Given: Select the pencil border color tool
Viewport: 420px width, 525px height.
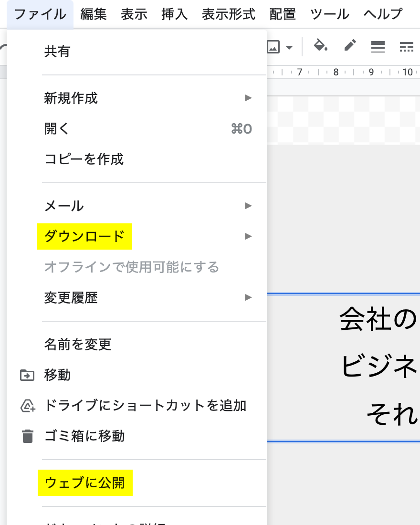Looking at the screenshot, I should tap(350, 46).
